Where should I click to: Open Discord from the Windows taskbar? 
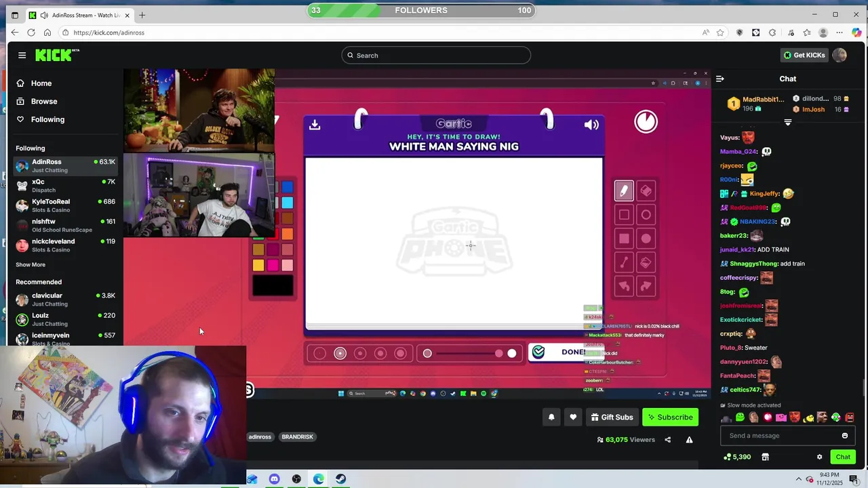pyautogui.click(x=274, y=479)
